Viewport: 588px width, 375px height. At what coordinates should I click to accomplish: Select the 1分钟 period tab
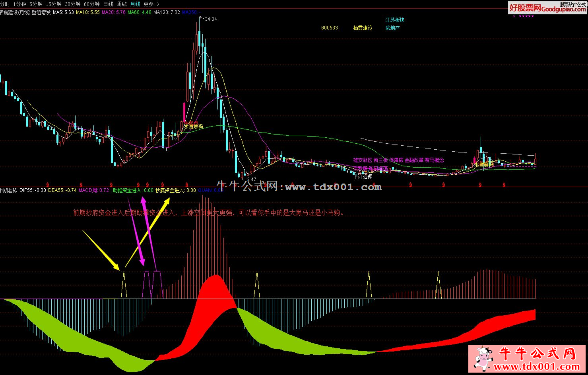point(20,4)
